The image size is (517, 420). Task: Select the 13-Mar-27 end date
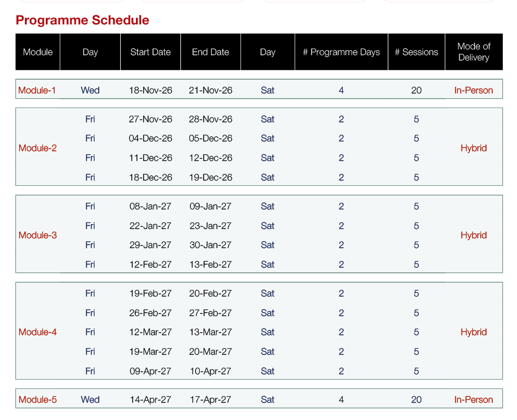click(211, 332)
